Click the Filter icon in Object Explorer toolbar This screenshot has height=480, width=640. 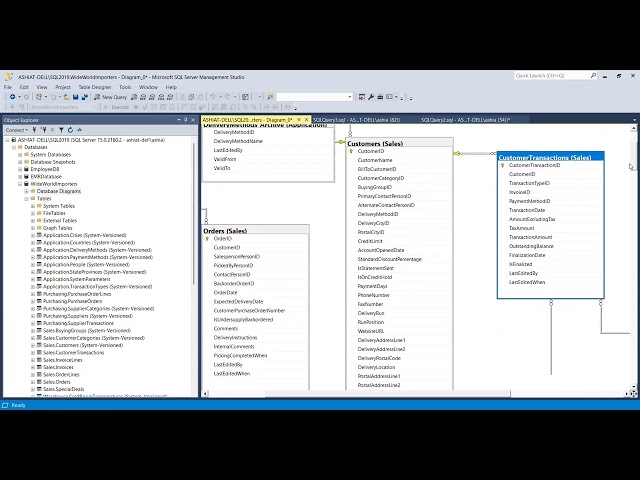pos(61,130)
